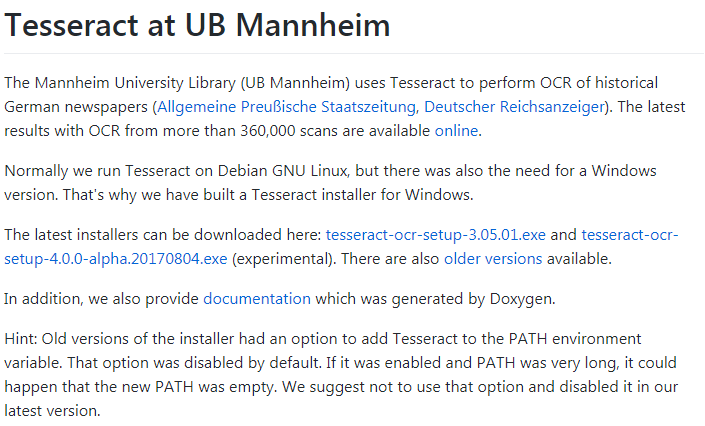The width and height of the screenshot is (705, 426).
Task: Click the word "Normally" in second paragraph
Action: pos(39,170)
